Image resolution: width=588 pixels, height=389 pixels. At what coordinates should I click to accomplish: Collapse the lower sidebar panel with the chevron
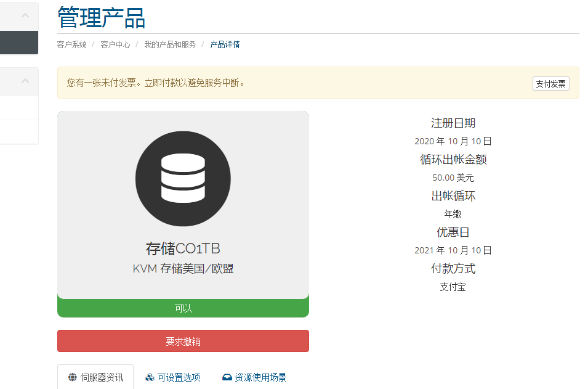pos(25,81)
